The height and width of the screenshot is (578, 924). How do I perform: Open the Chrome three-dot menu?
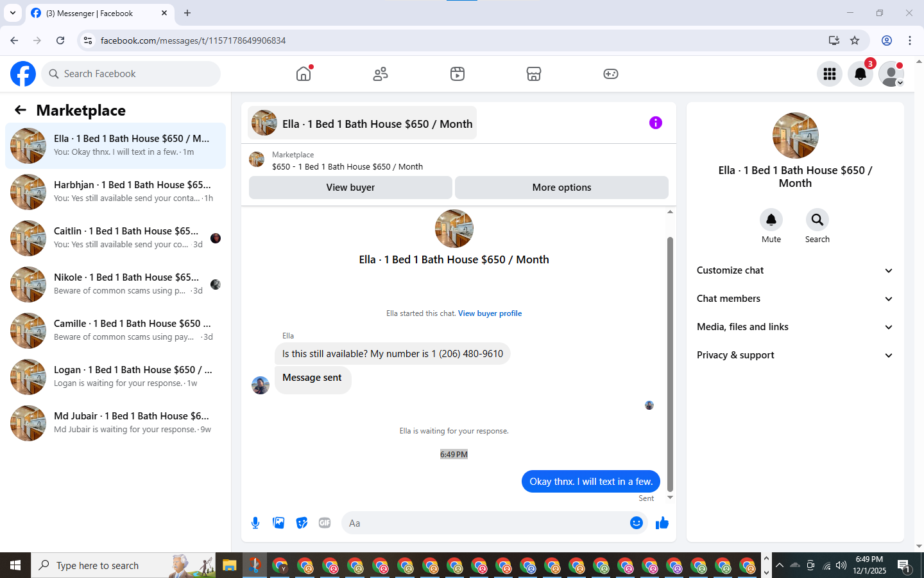(910, 40)
